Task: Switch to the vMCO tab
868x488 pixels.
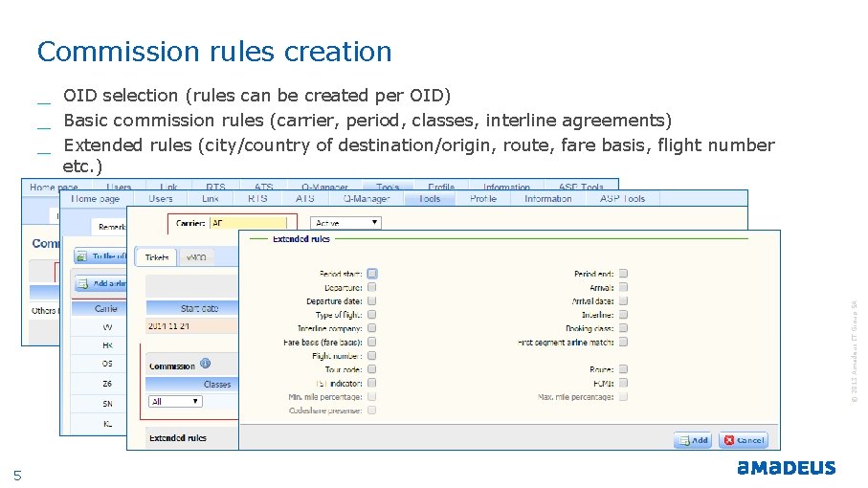Action: pyautogui.click(x=196, y=257)
